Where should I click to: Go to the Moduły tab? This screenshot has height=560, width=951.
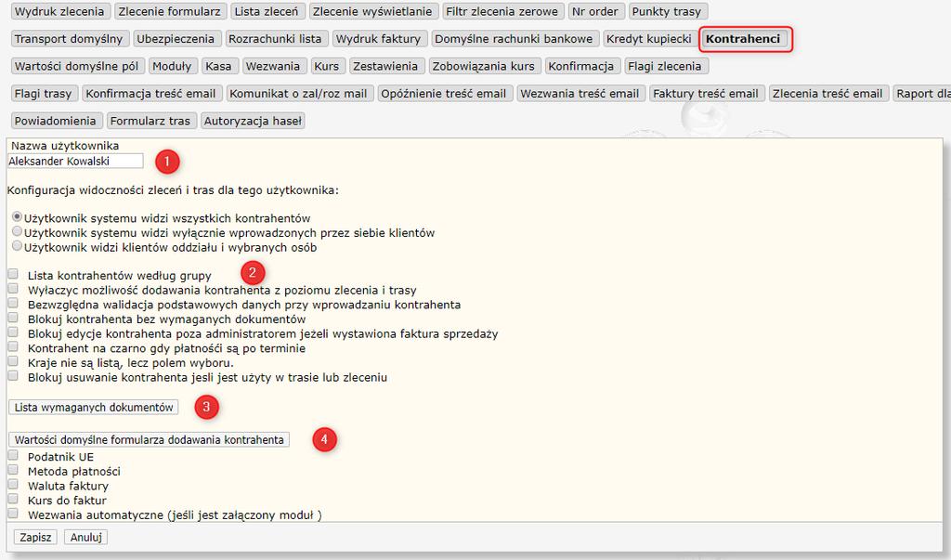[172, 66]
